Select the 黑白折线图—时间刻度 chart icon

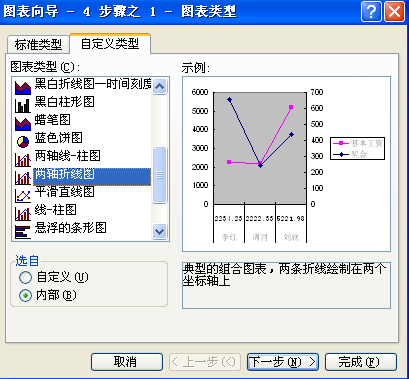pos(23,87)
